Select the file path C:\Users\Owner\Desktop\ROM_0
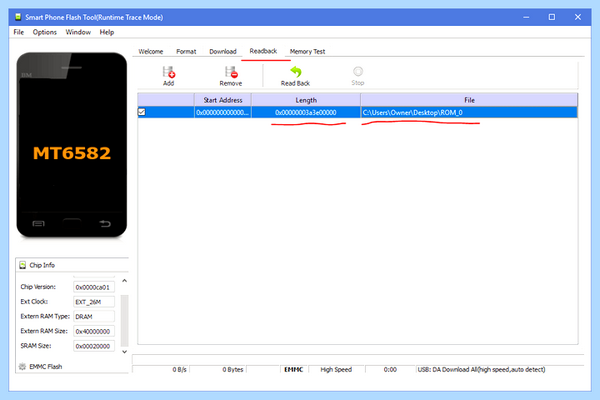The width and height of the screenshot is (600, 400). point(412,112)
